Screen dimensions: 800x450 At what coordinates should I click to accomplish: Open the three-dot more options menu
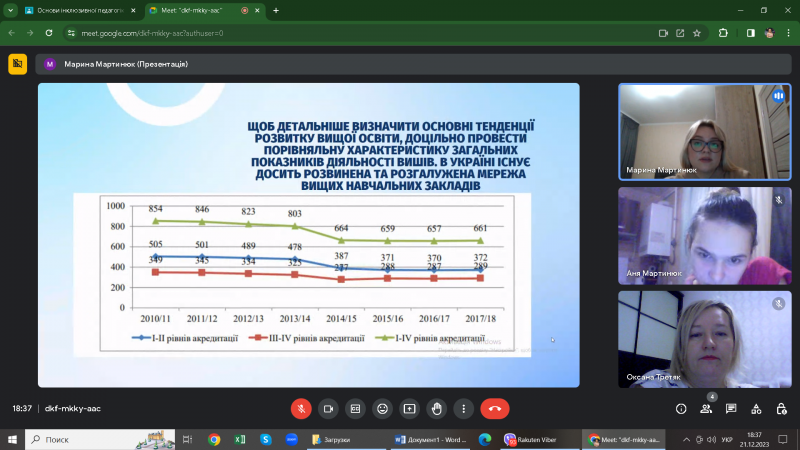click(x=463, y=408)
